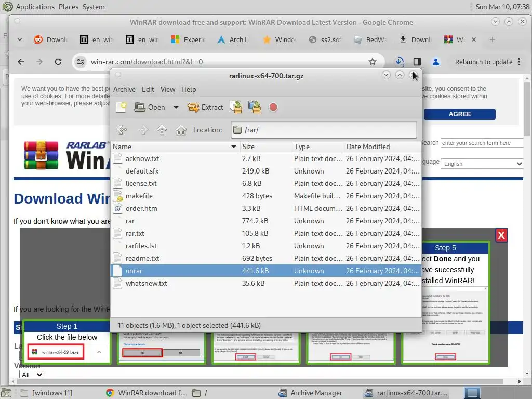The width and height of the screenshot is (532, 399).
Task: Open a new Chrome tab
Action: pyautogui.click(x=493, y=39)
